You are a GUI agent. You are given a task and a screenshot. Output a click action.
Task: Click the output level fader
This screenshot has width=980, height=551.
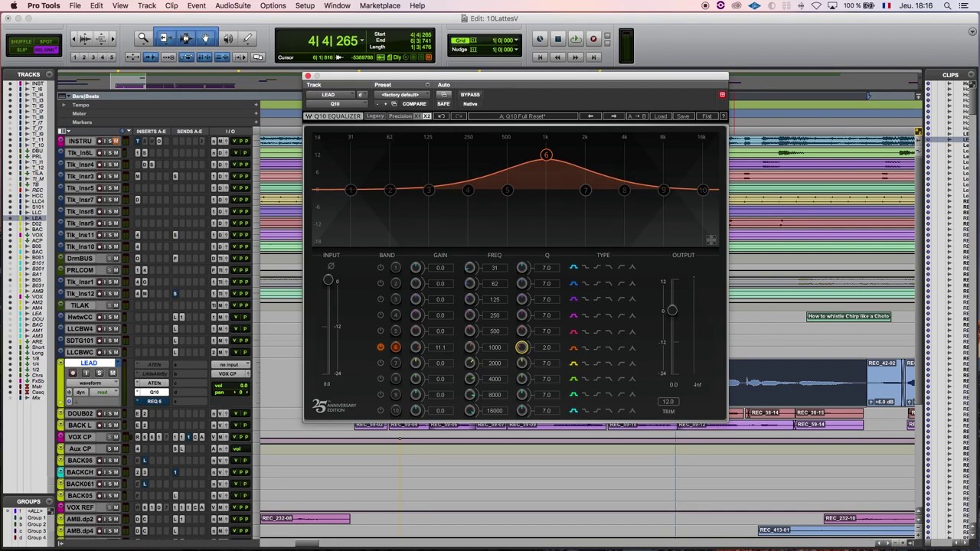coord(671,310)
